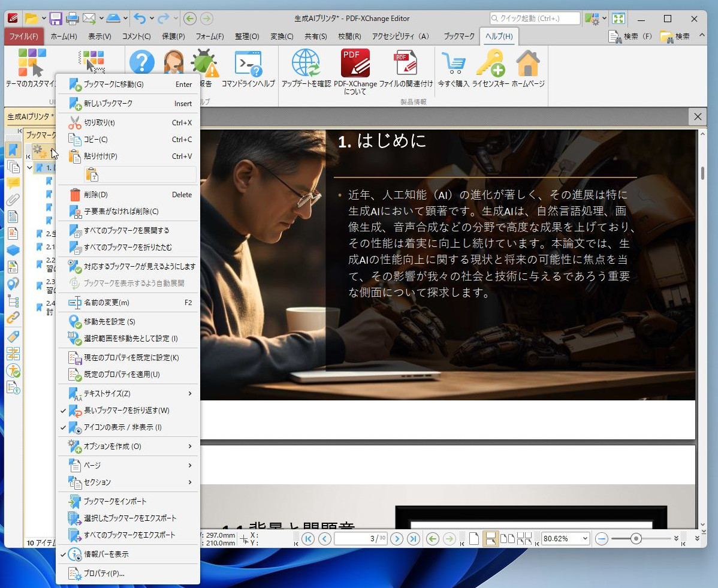Select single page layout icon

coord(475,538)
